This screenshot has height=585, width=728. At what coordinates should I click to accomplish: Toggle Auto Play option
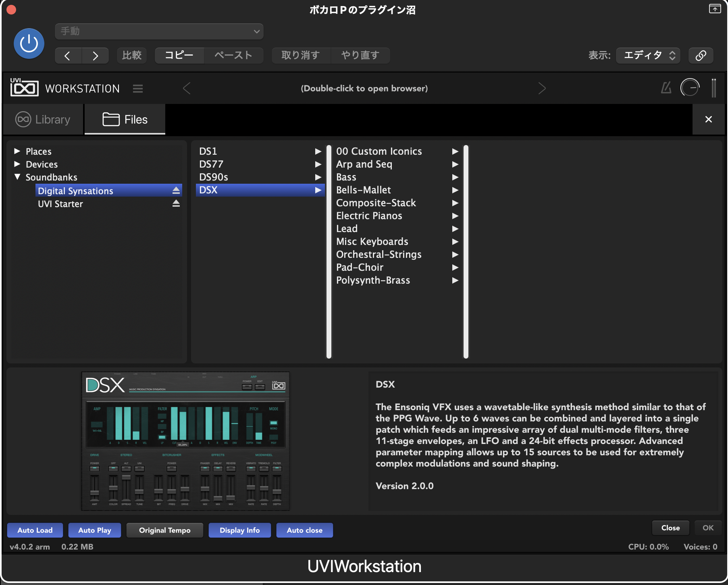[x=95, y=530]
